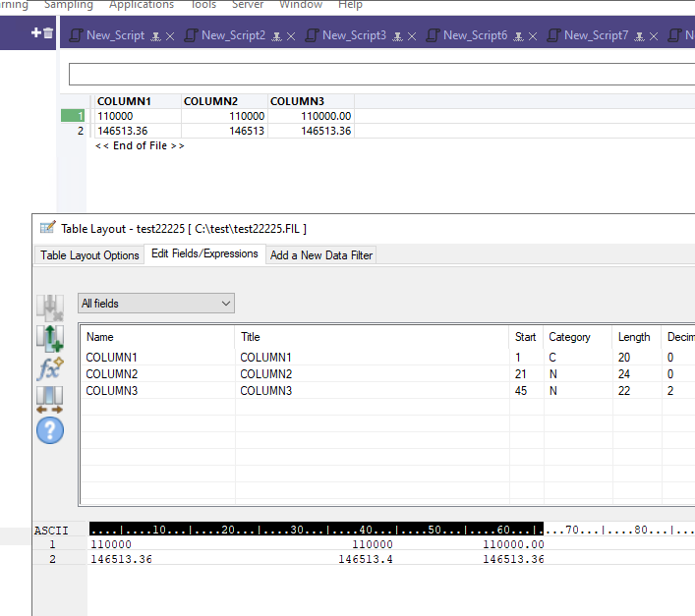
Task: Close the New_Script6 tab
Action: pos(533,36)
